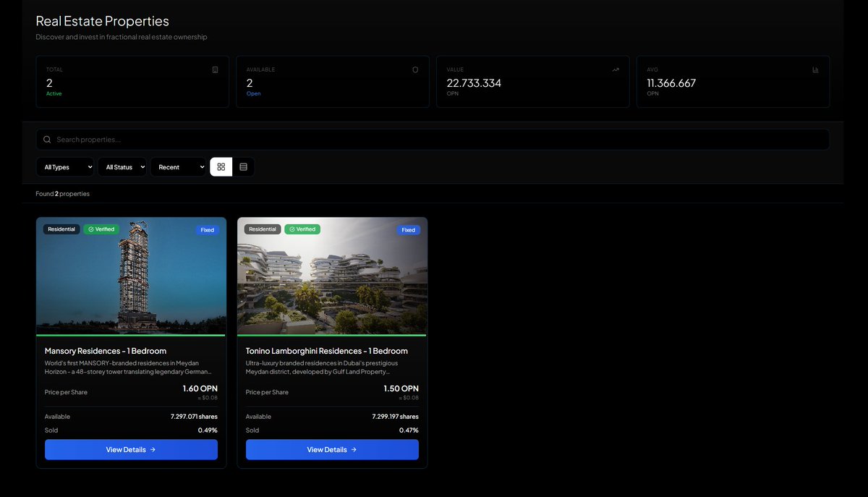Click the Mansory description starting World's first

pos(128,368)
